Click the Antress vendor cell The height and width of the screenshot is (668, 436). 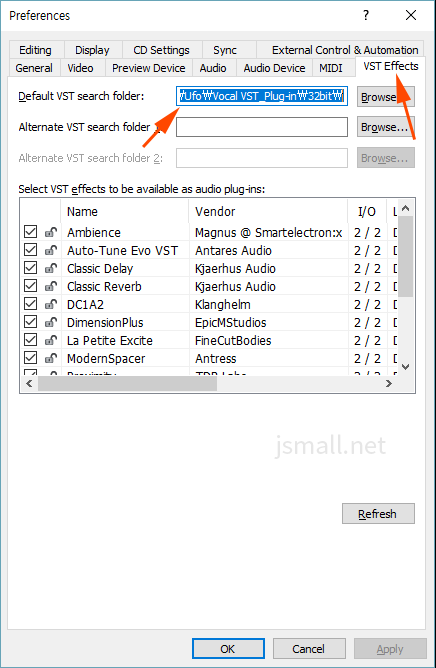(216, 358)
